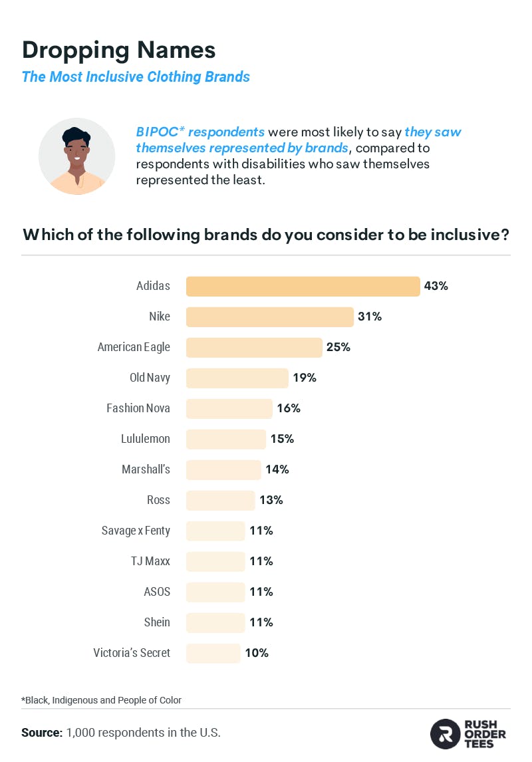Select the TJ Maxx bar
The image size is (532, 762).
pos(215,562)
